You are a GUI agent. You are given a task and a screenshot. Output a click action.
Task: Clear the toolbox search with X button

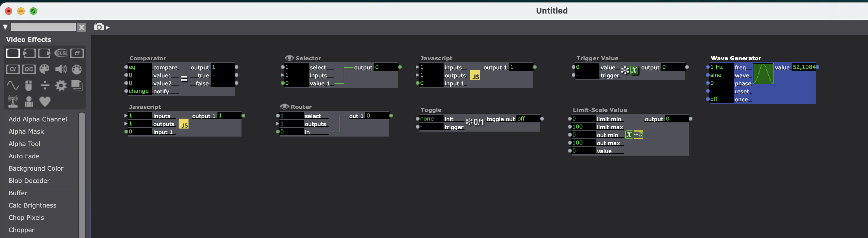(82, 27)
